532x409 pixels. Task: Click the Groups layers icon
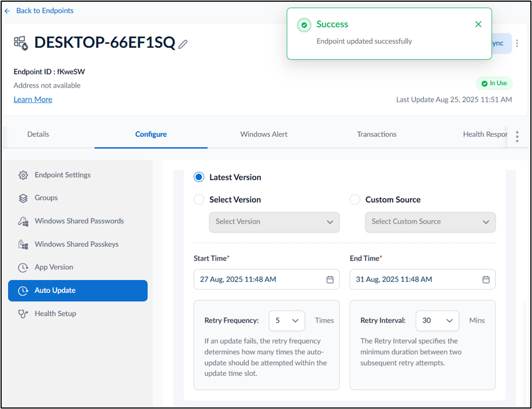pyautogui.click(x=23, y=198)
